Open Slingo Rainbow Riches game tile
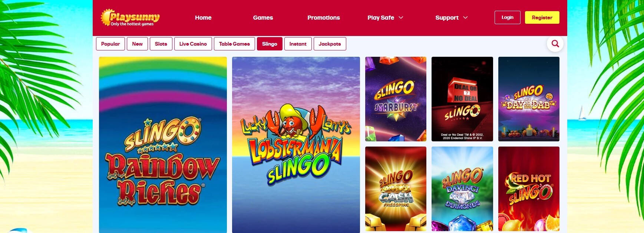 coord(163,145)
